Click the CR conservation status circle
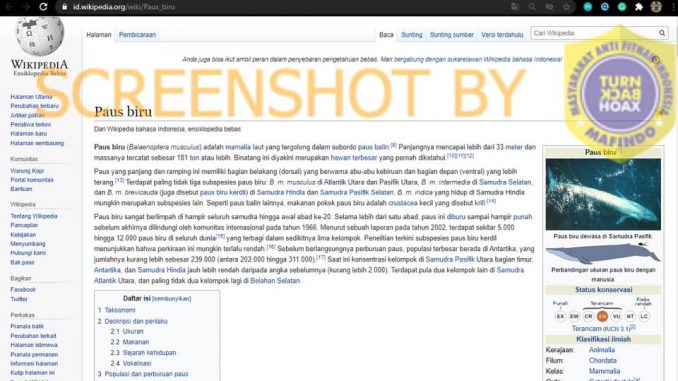 tap(588, 316)
